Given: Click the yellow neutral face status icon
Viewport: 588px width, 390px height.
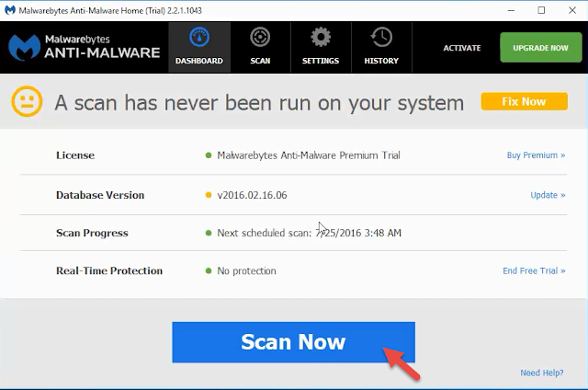Looking at the screenshot, I should tap(27, 101).
